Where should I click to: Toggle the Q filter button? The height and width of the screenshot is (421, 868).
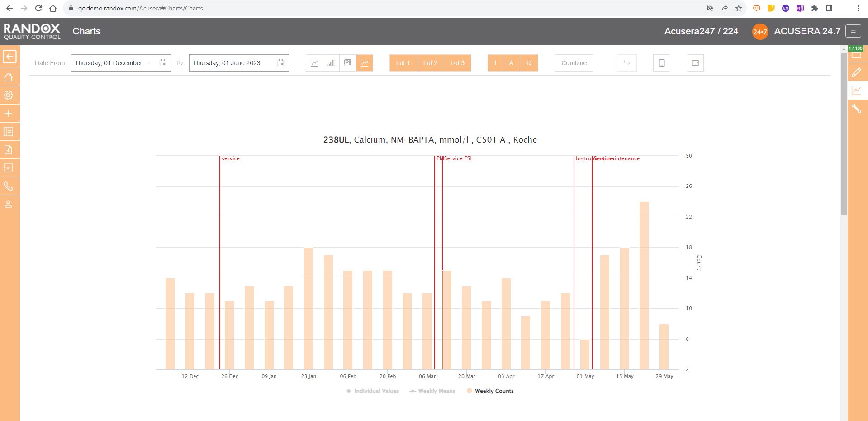pos(529,63)
